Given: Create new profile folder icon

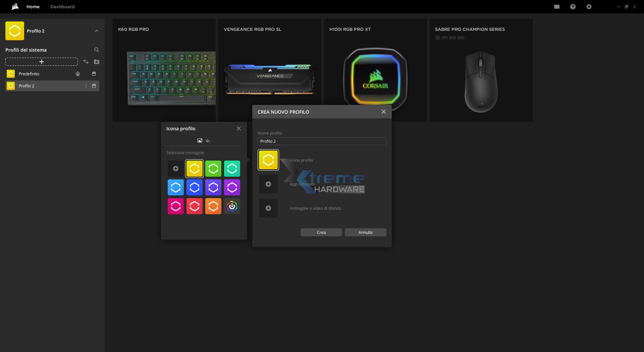Looking at the screenshot, I should [x=97, y=62].
